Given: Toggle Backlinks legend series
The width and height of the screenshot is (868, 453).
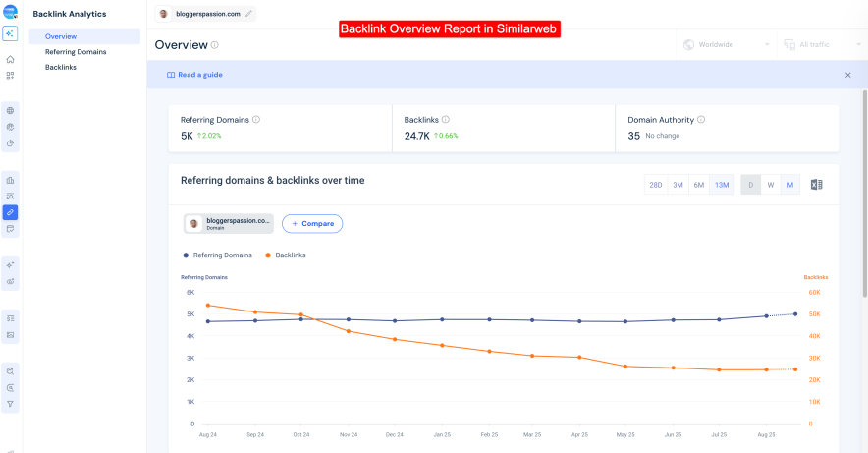Looking at the screenshot, I should pyautogui.click(x=286, y=255).
